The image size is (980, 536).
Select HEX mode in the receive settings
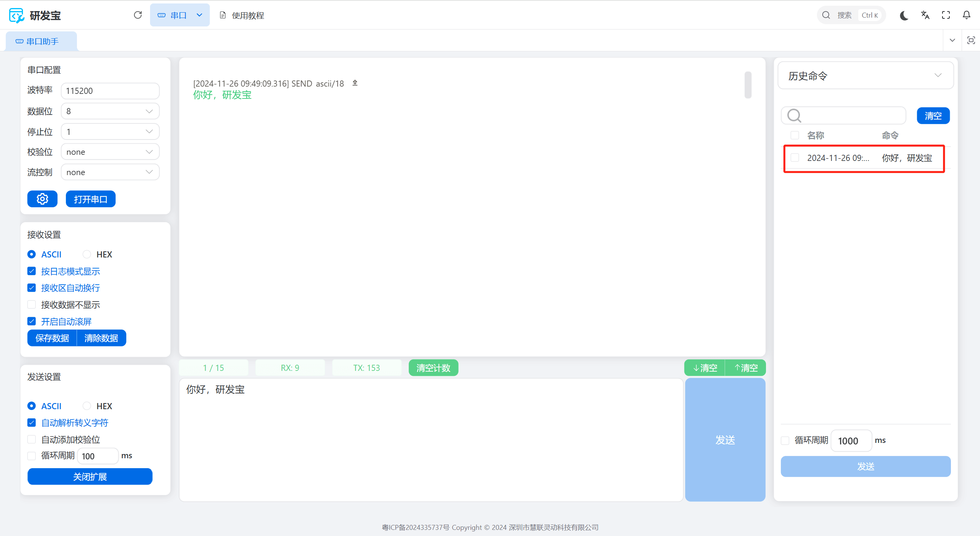pyautogui.click(x=87, y=254)
